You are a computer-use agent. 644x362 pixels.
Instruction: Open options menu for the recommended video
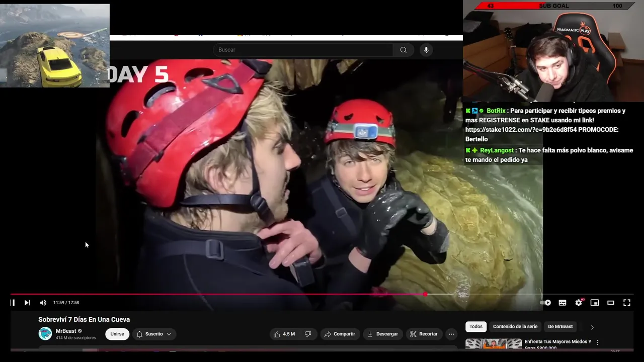(598, 342)
